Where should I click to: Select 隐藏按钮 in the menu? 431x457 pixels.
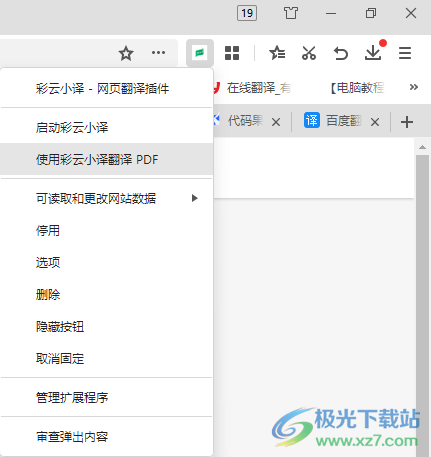click(107, 327)
